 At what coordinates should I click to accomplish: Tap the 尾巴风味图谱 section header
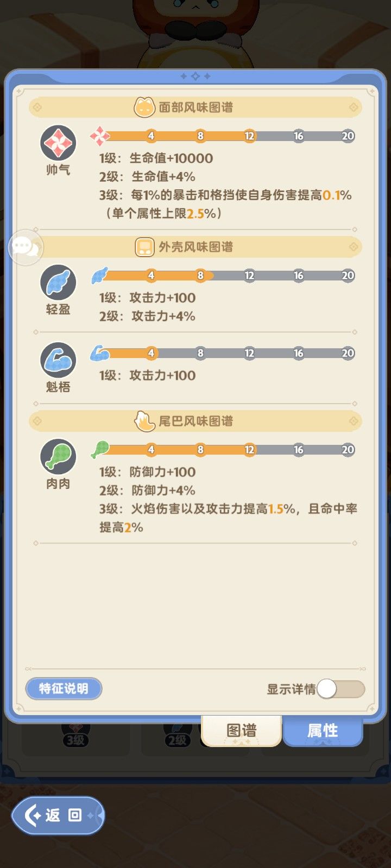(x=195, y=421)
